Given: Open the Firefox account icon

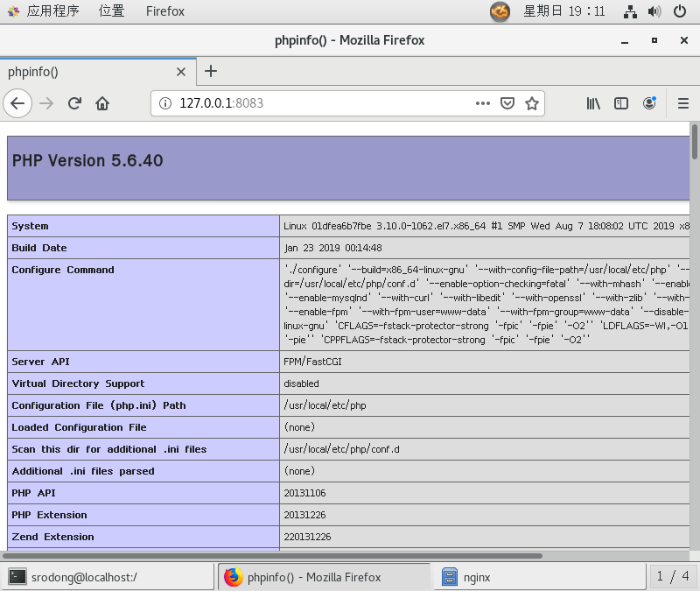Looking at the screenshot, I should (649, 103).
